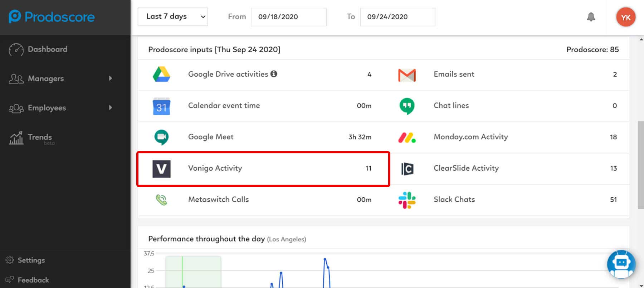Select Monday.com Activity label
This screenshot has height=288, width=644.
pyautogui.click(x=471, y=137)
